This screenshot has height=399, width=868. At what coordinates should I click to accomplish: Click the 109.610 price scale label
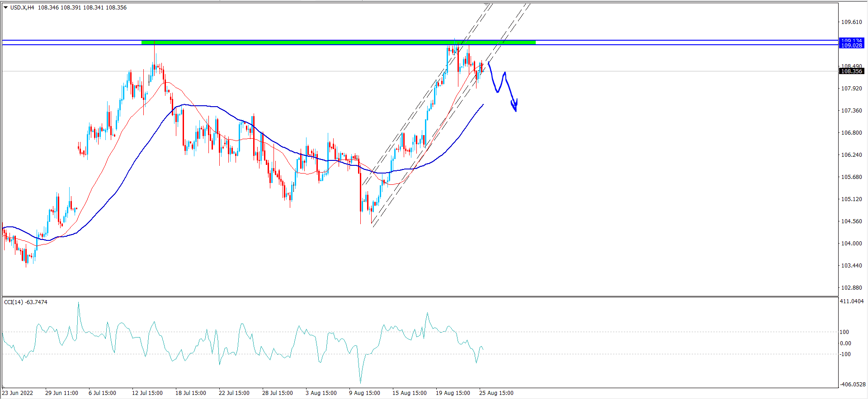(851, 22)
